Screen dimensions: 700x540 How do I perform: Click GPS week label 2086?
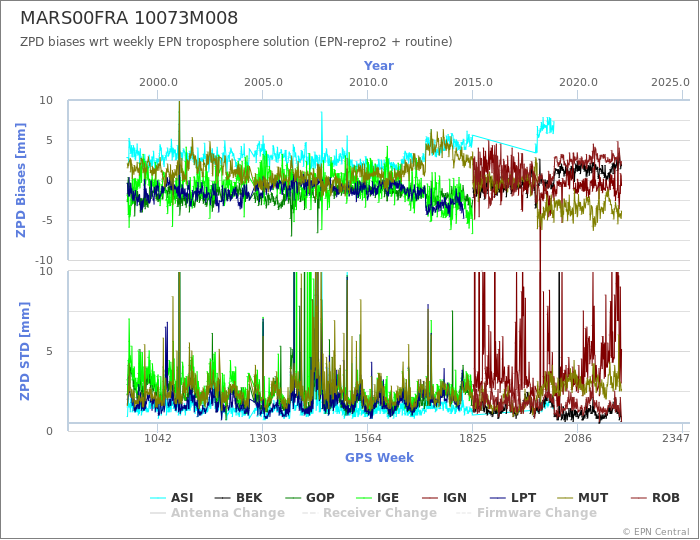tap(578, 438)
